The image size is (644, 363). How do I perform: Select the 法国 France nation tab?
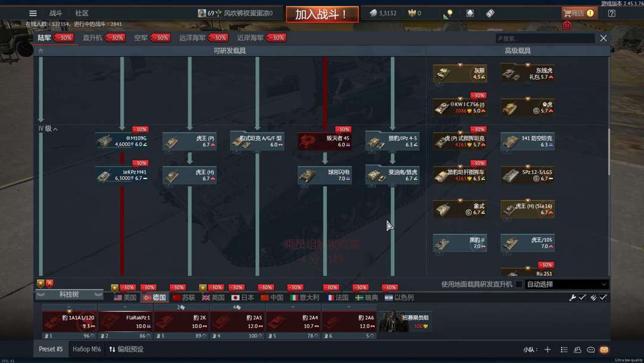[338, 297]
